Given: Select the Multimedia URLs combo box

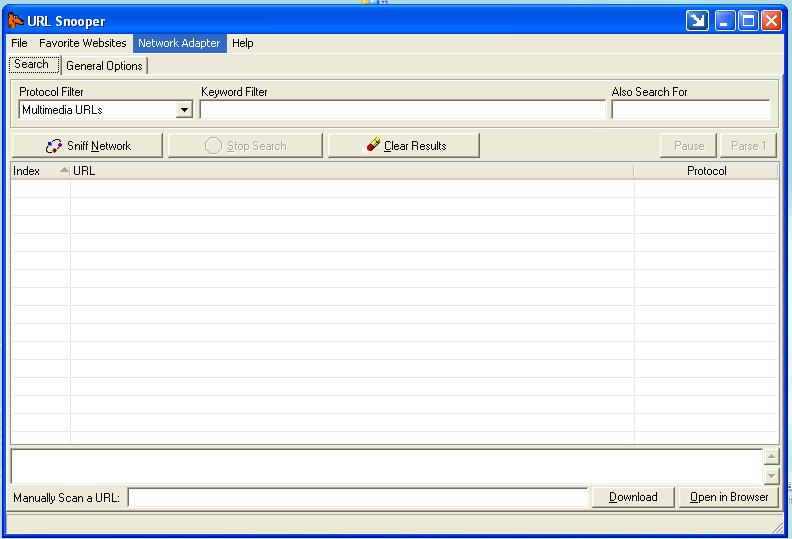Looking at the screenshot, I should pyautogui.click(x=106, y=110).
